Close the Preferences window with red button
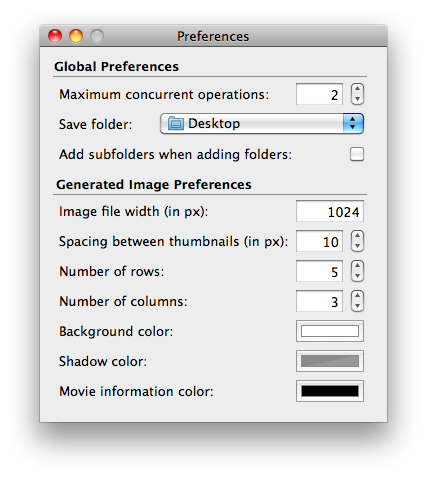Image resolution: width=427 pixels, height=477 pixels. pyautogui.click(x=55, y=36)
